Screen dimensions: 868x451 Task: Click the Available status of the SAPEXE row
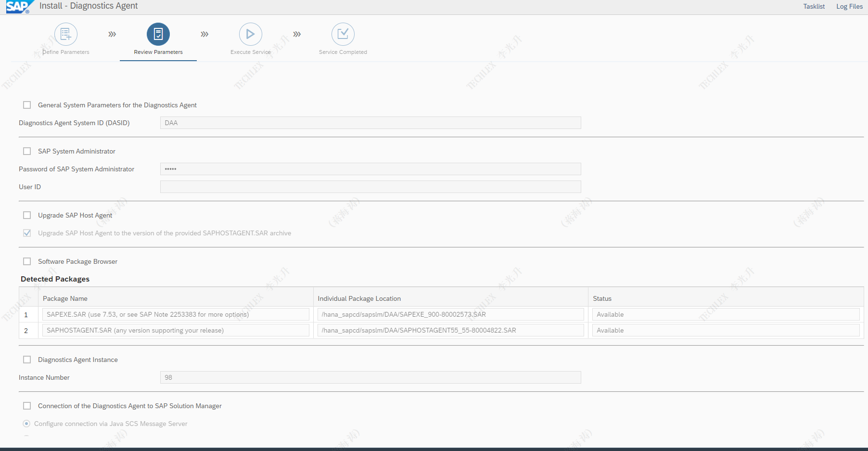[x=726, y=314]
